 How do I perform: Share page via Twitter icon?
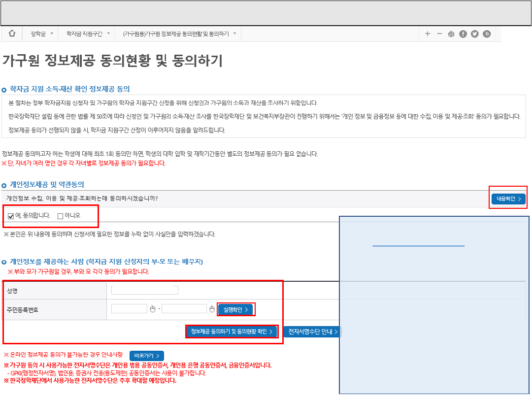(475, 34)
